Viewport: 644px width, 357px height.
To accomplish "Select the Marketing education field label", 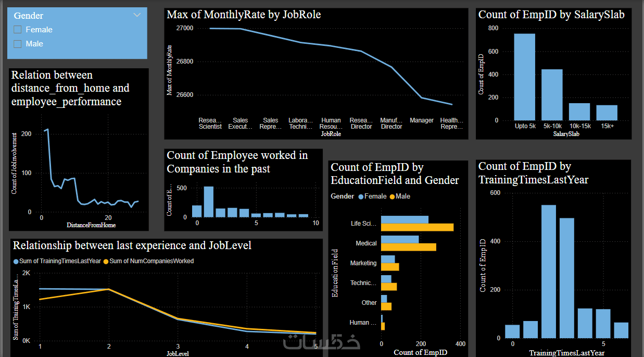I will coord(363,263).
